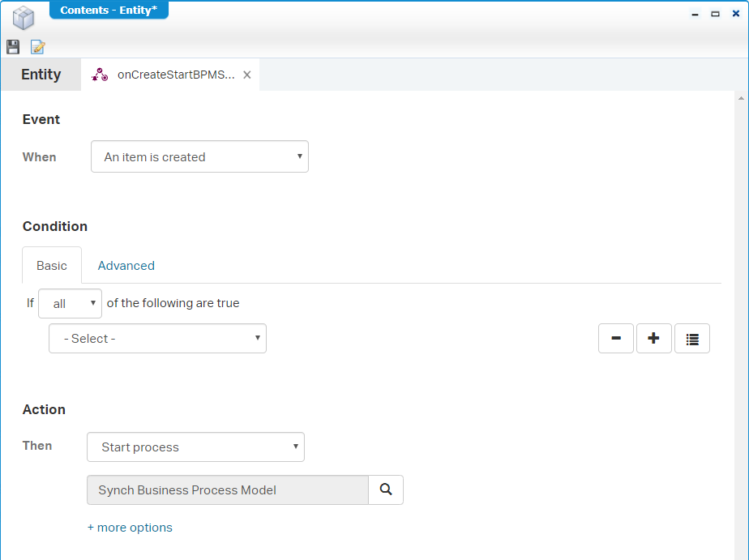The height and width of the screenshot is (560, 749).
Task: Remove the condition with the minus button
Action: point(616,339)
